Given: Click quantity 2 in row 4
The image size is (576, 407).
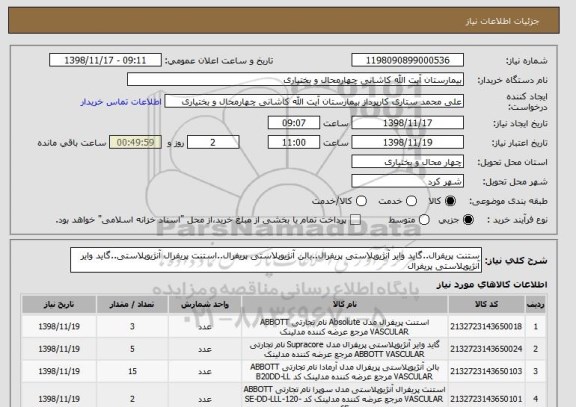Looking at the screenshot, I should tap(132, 399).
